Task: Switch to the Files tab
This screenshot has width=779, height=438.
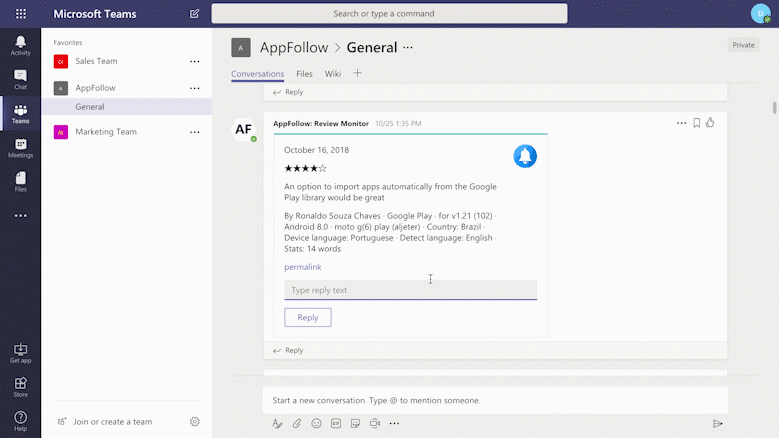Action: coord(304,74)
